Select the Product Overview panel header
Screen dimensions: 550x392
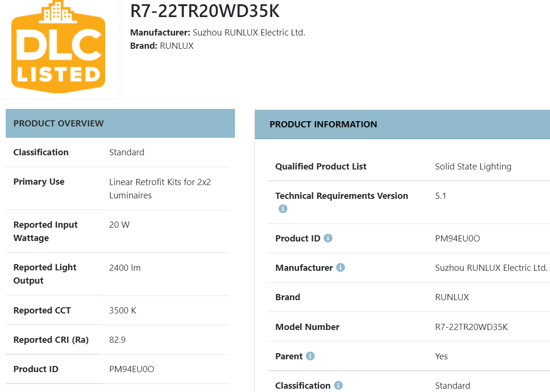click(120, 124)
